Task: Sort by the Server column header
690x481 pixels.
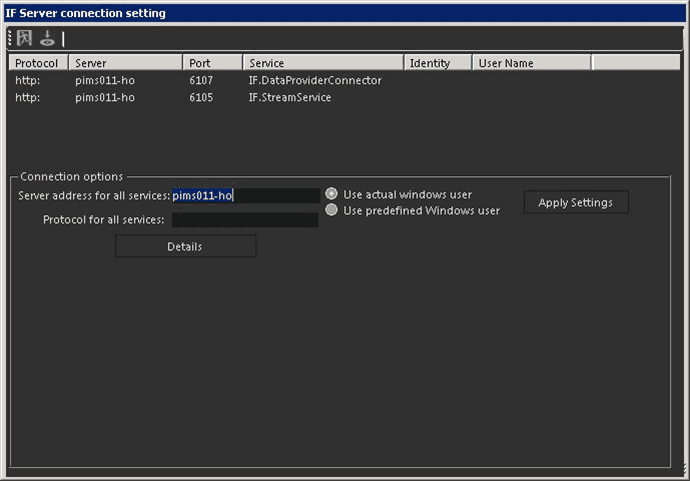Action: [x=125, y=63]
